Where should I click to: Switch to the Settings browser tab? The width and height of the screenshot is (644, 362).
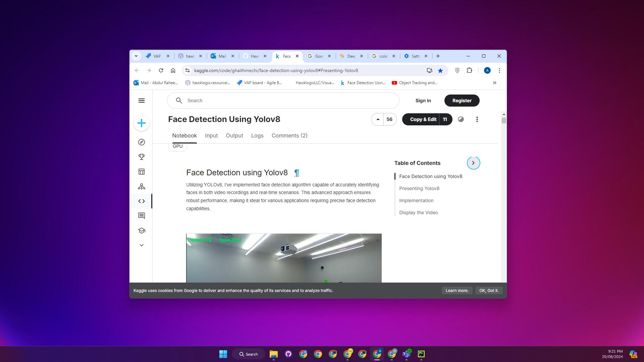pos(415,56)
